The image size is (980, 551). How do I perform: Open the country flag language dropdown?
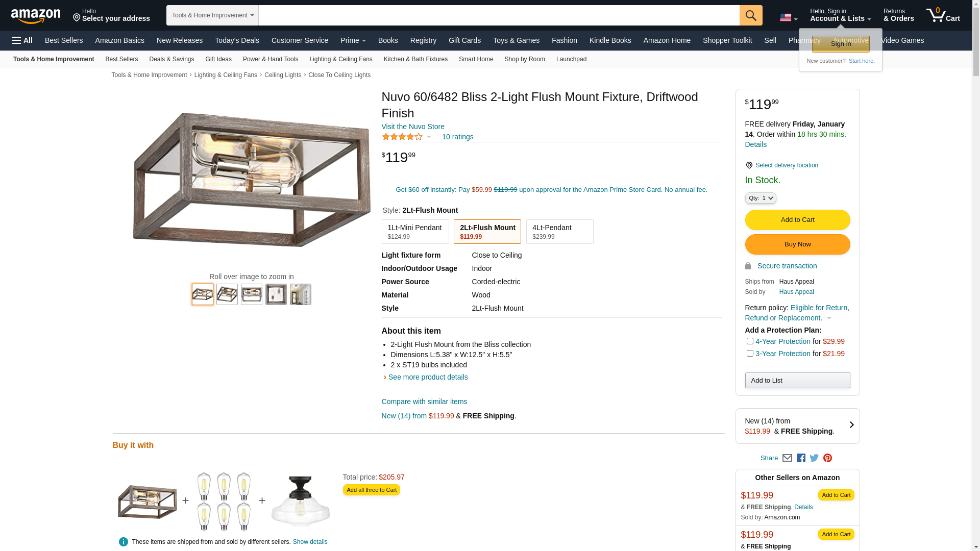[x=789, y=17]
